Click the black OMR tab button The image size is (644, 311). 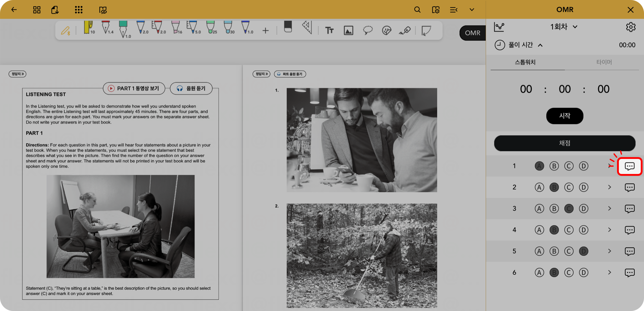[x=472, y=33]
